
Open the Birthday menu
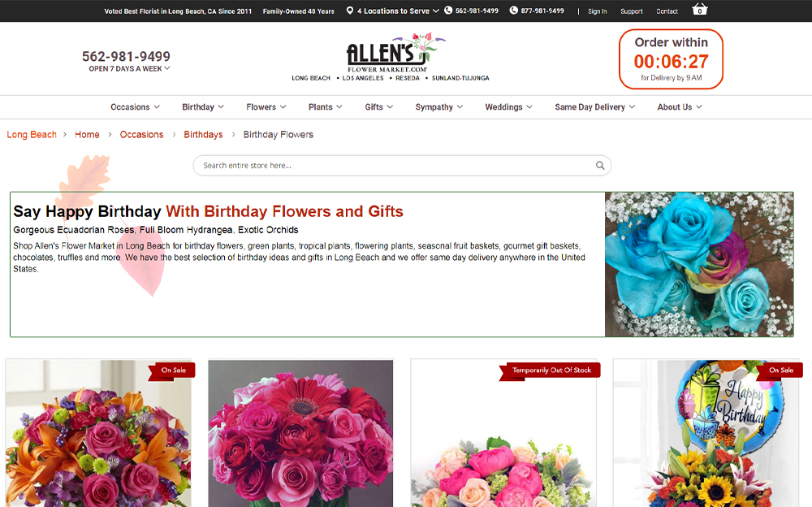[203, 106]
